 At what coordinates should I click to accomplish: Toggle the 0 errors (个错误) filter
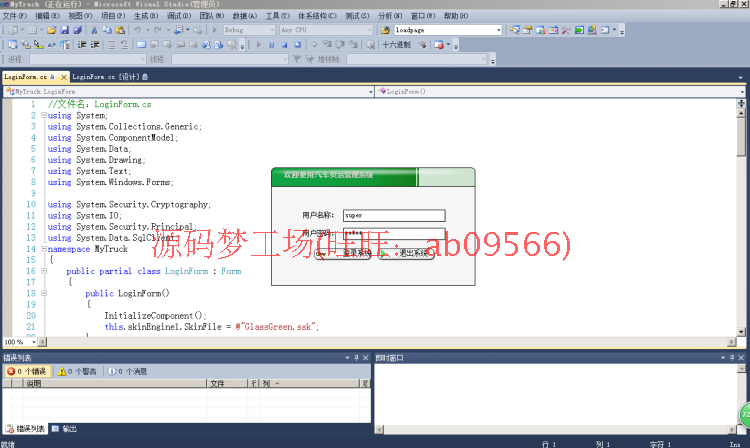tap(26, 371)
